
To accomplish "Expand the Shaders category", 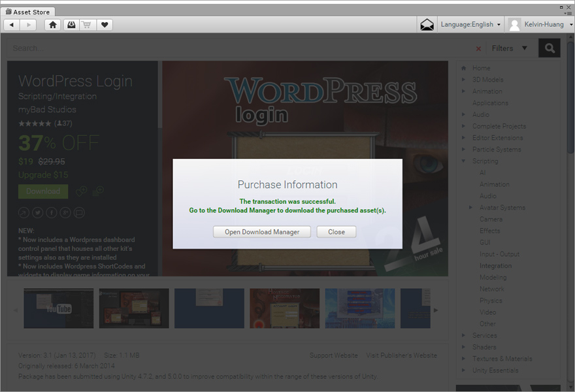I will click(x=463, y=347).
